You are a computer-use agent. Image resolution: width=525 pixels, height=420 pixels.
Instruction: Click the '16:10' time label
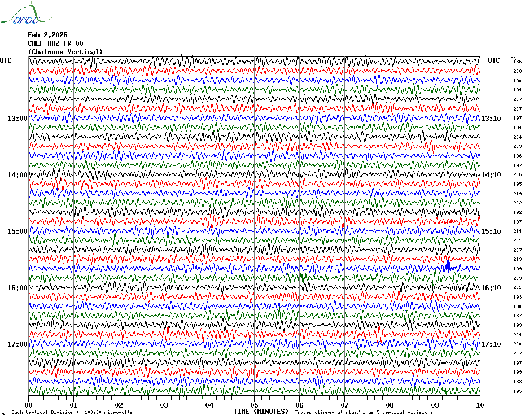point(491,288)
